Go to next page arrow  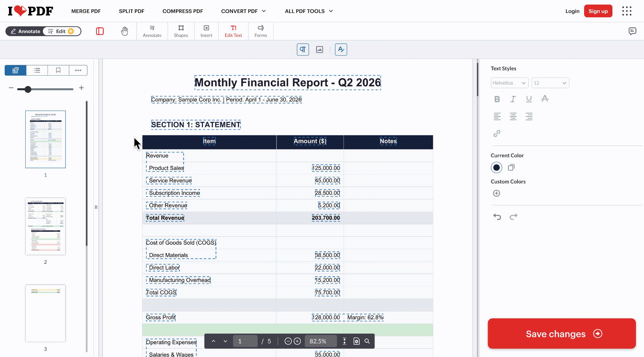click(225, 341)
